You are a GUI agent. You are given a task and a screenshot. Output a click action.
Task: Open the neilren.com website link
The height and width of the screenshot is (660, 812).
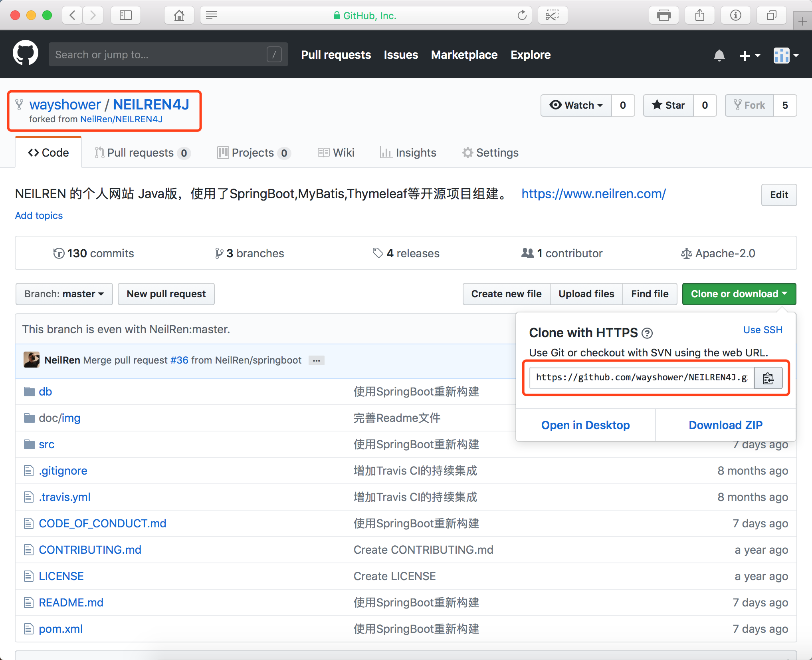594,194
